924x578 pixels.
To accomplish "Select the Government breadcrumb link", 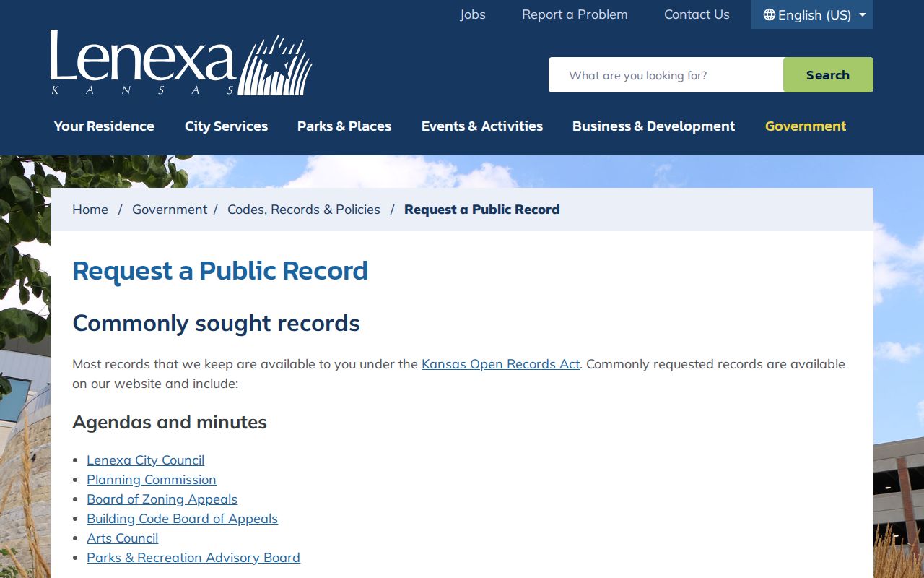I will click(170, 210).
